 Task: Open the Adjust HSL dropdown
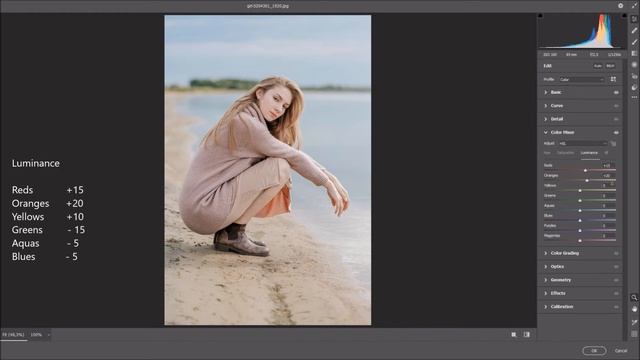583,144
